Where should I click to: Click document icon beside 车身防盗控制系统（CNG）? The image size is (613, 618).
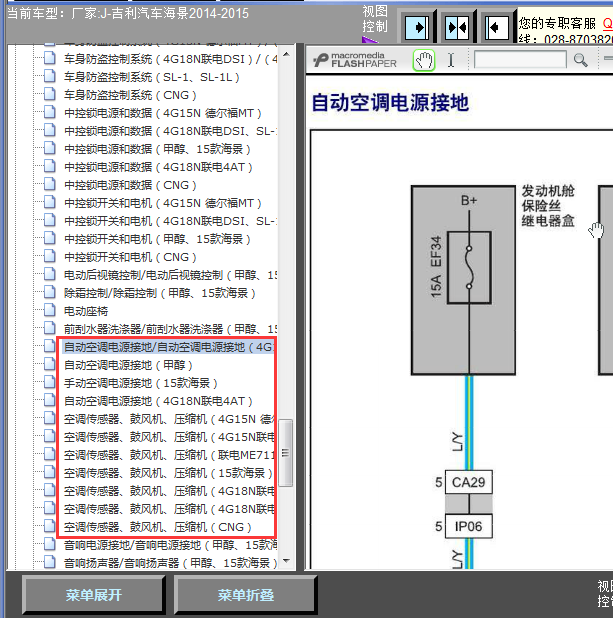point(50,94)
